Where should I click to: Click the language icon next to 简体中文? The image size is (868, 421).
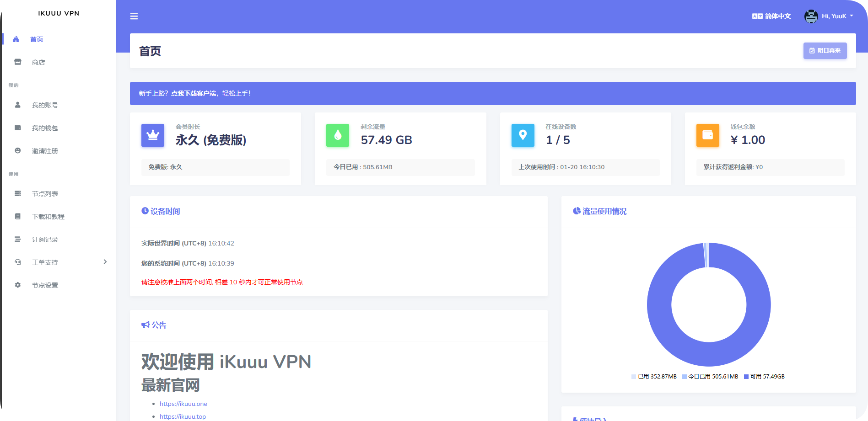(757, 16)
